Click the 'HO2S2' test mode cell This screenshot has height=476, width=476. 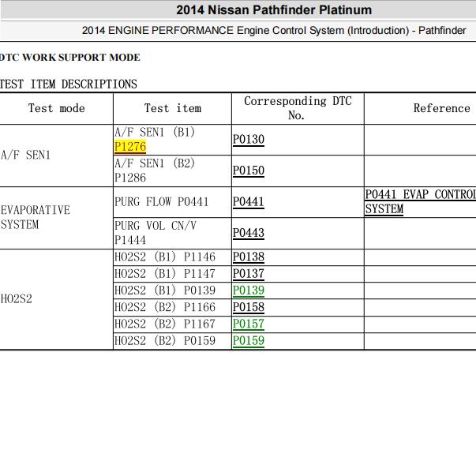tap(56, 299)
